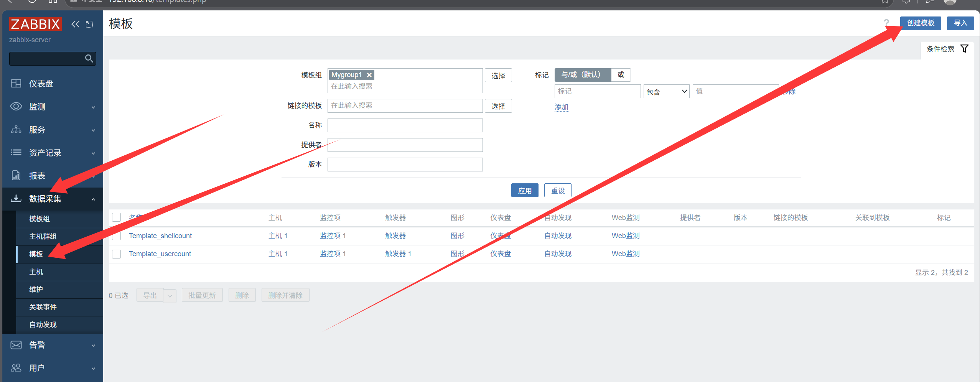Check the Template_usercount row checkbox
Screen dimensions: 980x382
point(117,254)
